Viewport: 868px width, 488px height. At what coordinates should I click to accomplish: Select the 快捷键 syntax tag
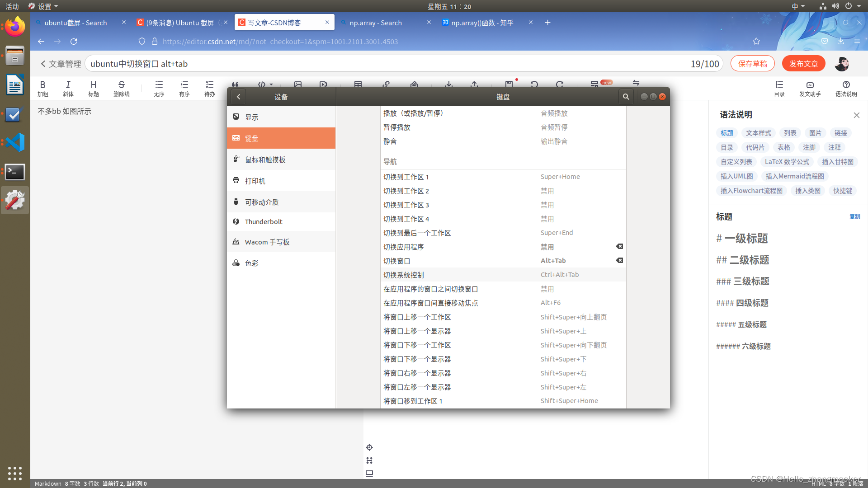click(x=843, y=191)
